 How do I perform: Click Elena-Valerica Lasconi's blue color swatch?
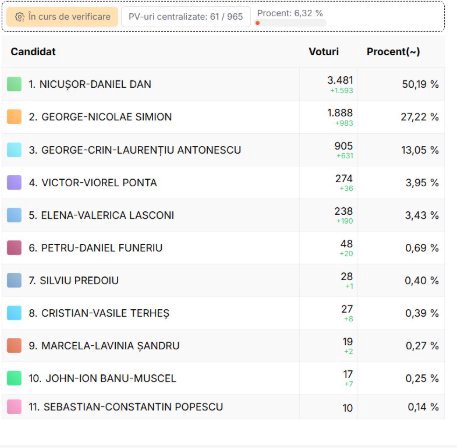[14, 215]
